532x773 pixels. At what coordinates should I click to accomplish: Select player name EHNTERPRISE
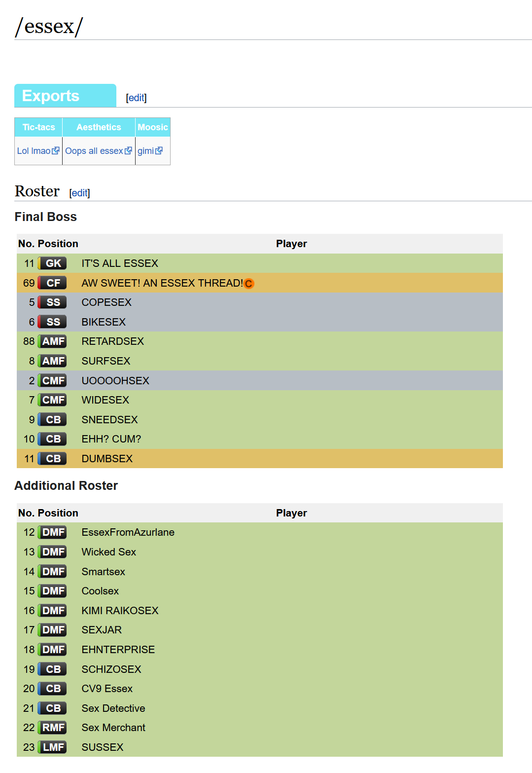[x=118, y=650]
